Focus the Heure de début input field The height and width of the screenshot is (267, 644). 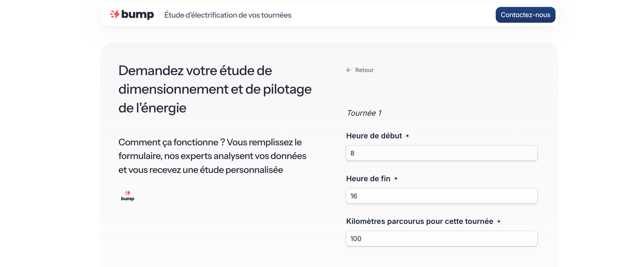tap(442, 153)
